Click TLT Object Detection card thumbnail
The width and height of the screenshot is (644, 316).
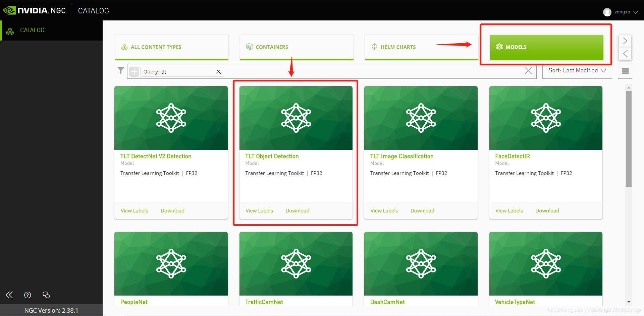pos(296,118)
